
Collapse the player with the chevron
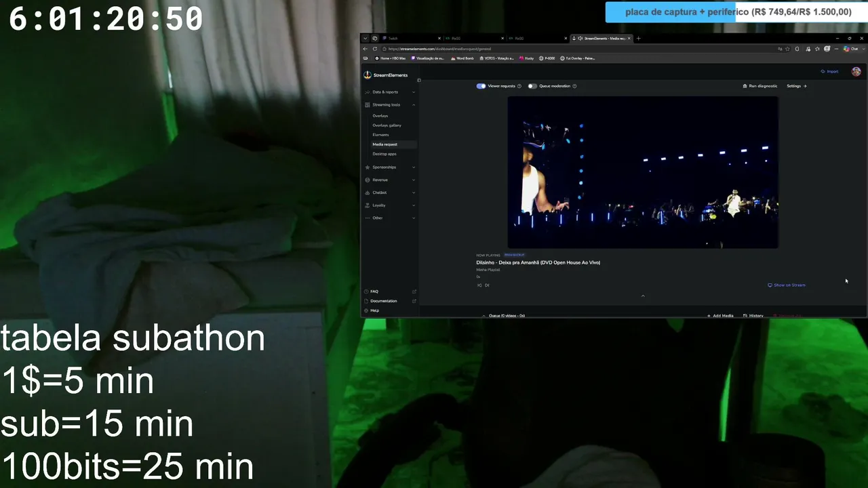coord(643,296)
